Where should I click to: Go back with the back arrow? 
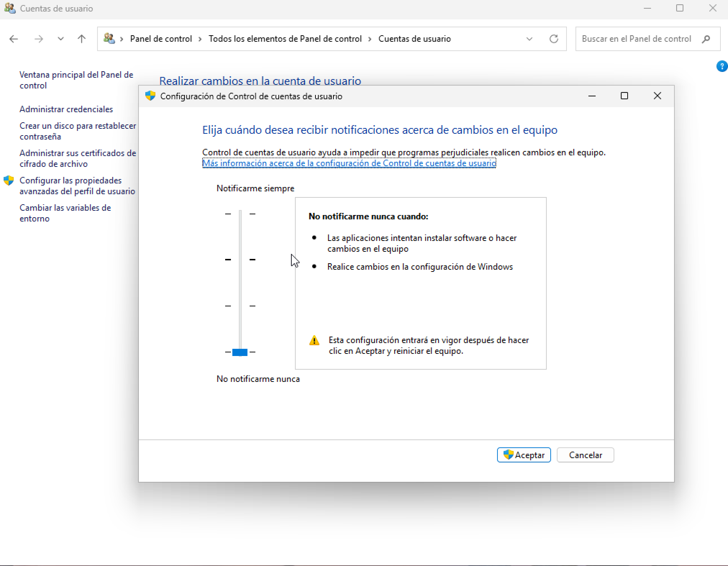tap(14, 39)
